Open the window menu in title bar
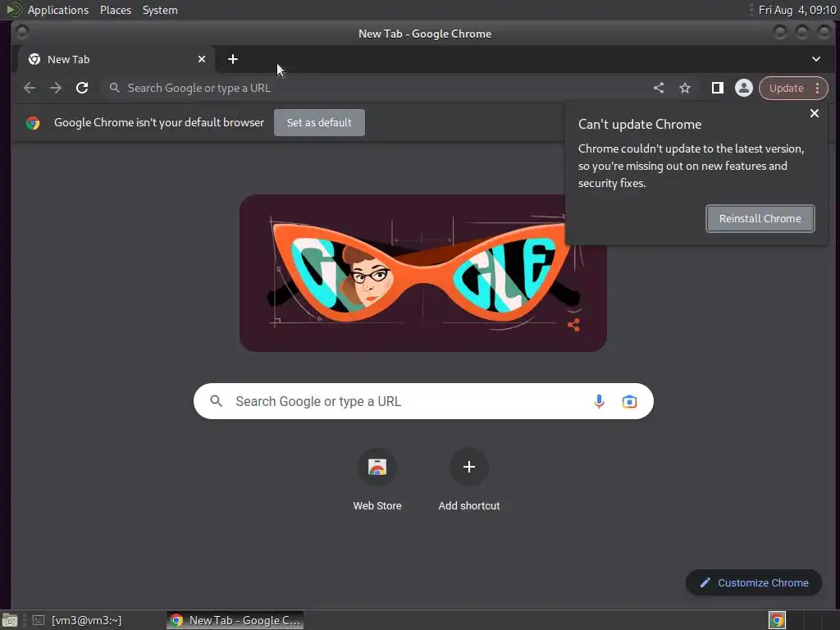 (x=22, y=33)
